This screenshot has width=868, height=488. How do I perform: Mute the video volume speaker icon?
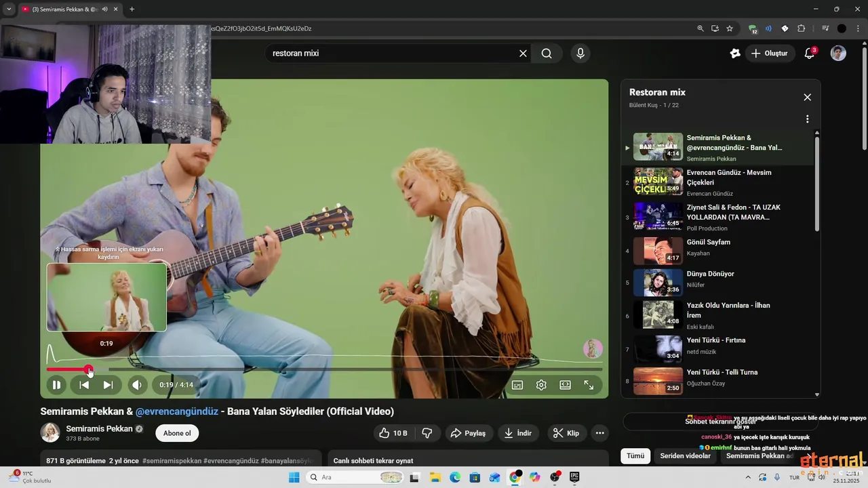[x=137, y=385]
